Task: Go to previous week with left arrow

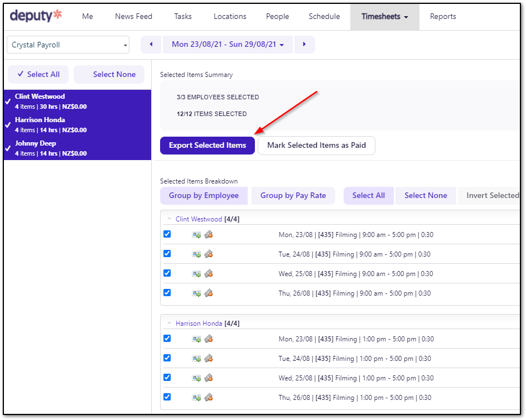Action: 151,44
